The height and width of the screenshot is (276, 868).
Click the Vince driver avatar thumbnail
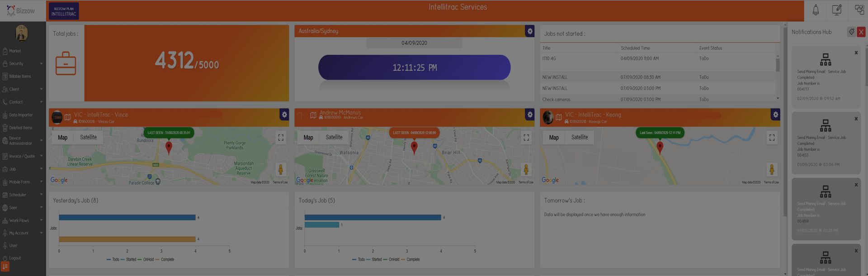pyautogui.click(x=57, y=117)
